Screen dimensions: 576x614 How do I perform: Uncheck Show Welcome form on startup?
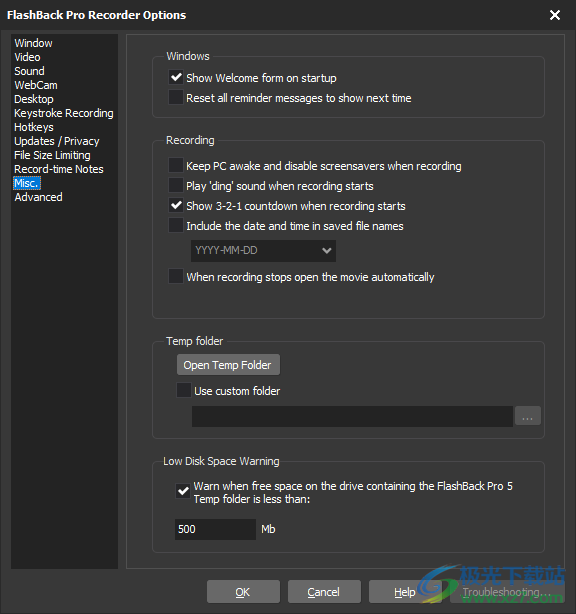(x=176, y=78)
